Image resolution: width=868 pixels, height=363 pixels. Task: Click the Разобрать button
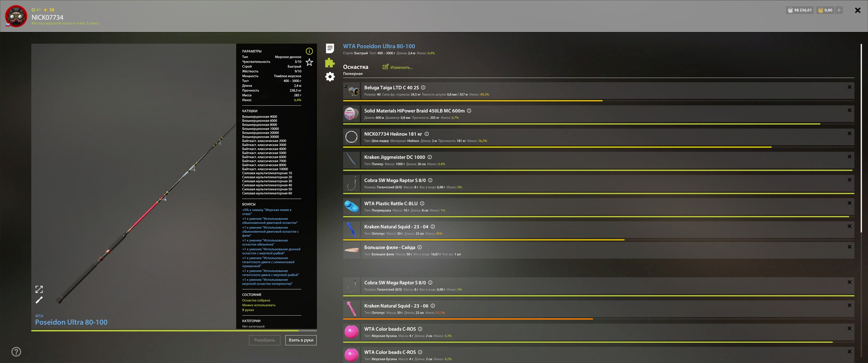[264, 340]
